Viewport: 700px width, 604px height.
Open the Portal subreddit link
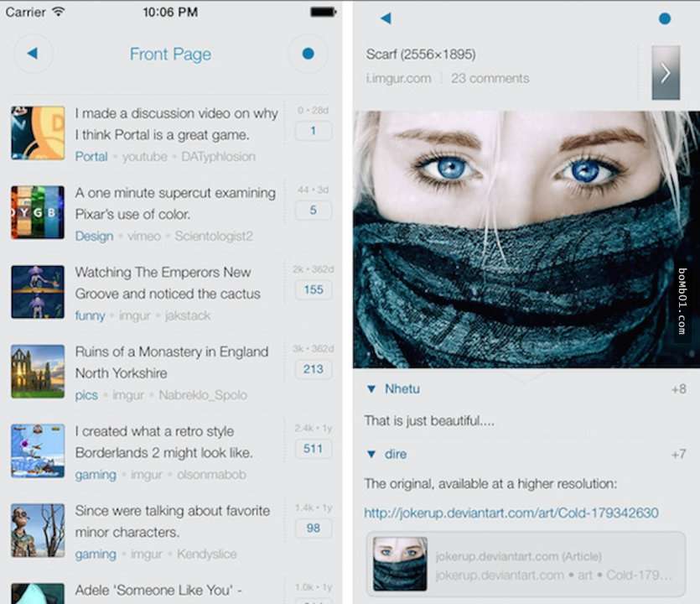click(91, 157)
